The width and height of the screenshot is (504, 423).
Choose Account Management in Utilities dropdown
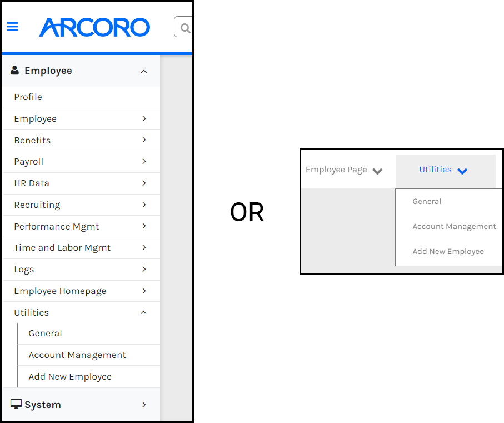pos(454,227)
